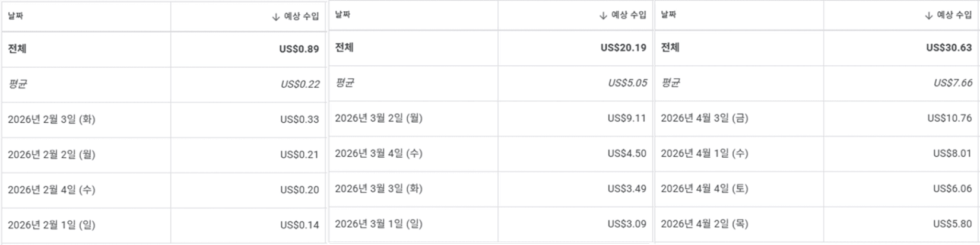The width and height of the screenshot is (980, 245).
Task: Open the 2026년 4월 3일 (금) date entry
Action: coord(705,118)
